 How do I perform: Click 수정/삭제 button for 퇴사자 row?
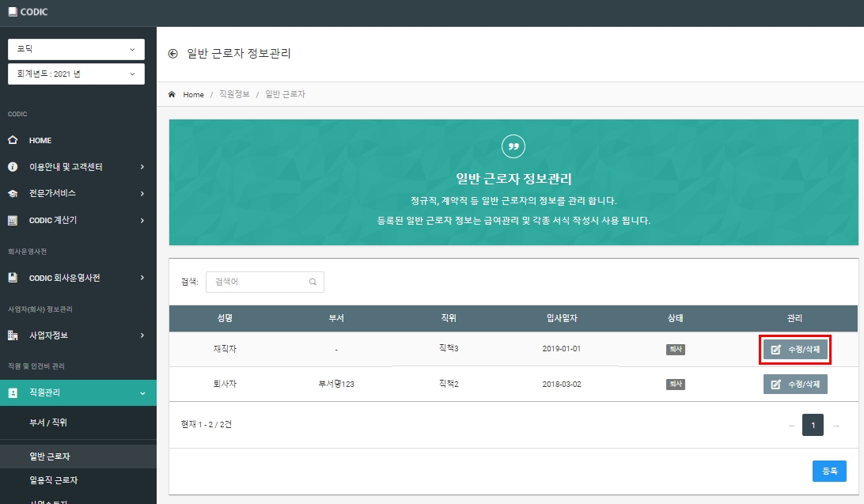795,384
